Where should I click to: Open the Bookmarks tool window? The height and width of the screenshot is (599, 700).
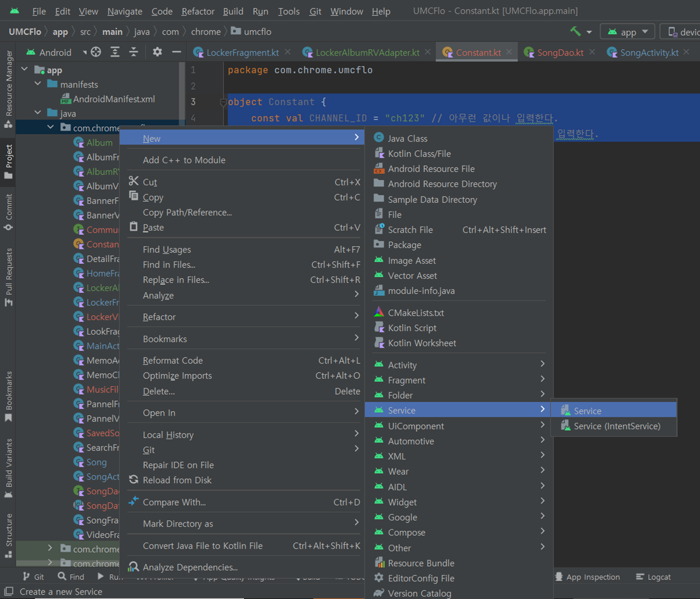coord(8,397)
